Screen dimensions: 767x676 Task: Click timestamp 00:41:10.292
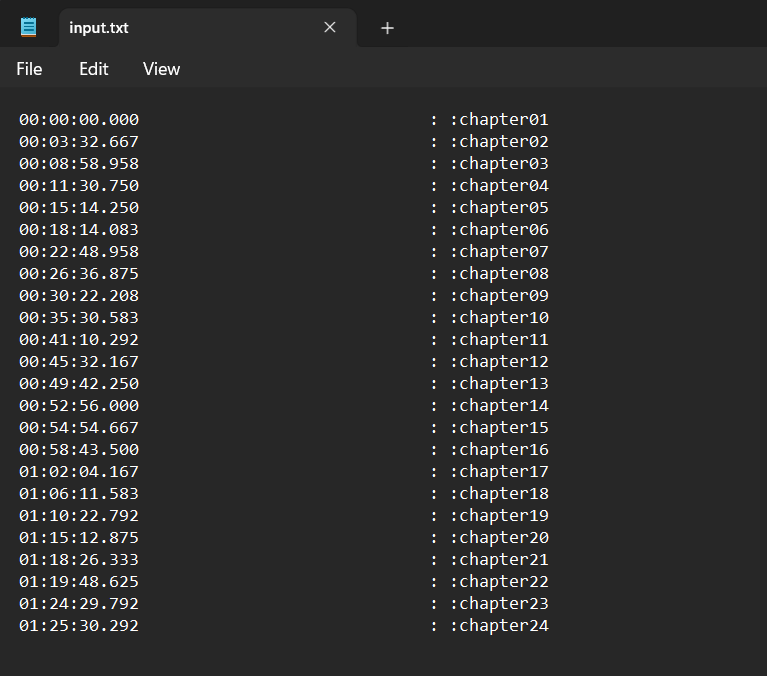79,339
